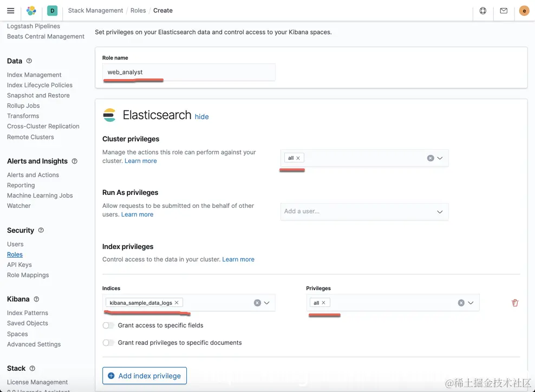Click the Role name input field
Viewport: 535px width, 392px height.
[x=188, y=72]
